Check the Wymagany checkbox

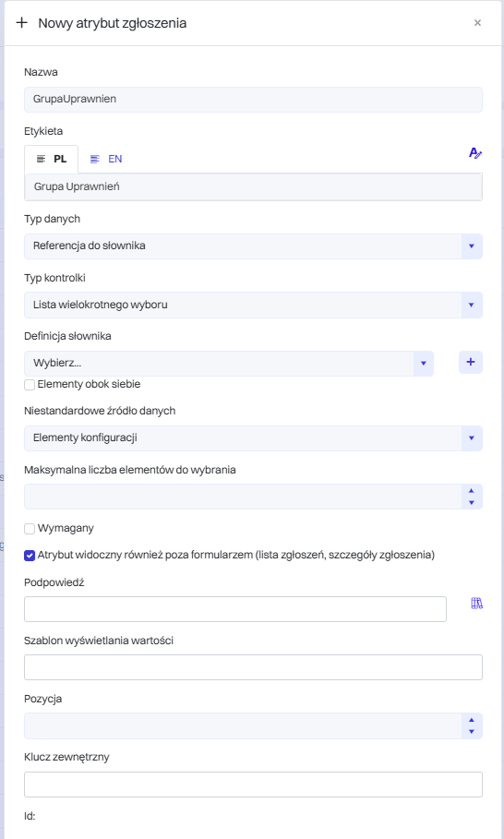30,529
